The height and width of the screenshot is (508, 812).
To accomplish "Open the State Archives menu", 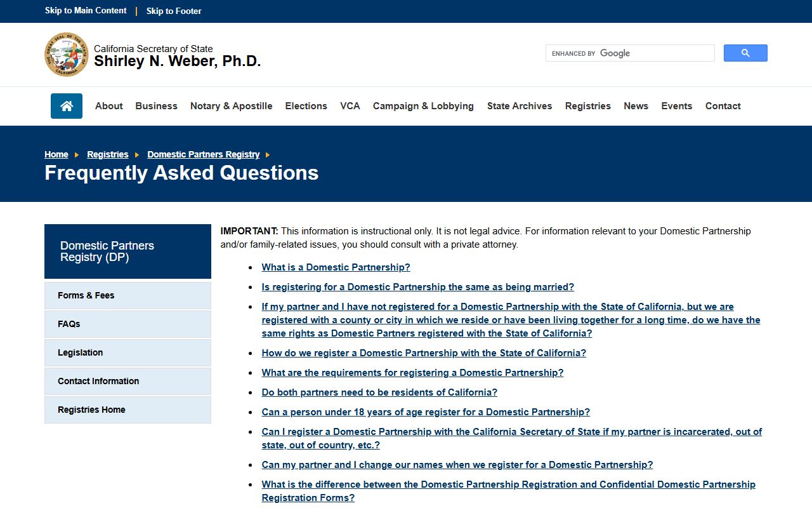I will pyautogui.click(x=520, y=106).
